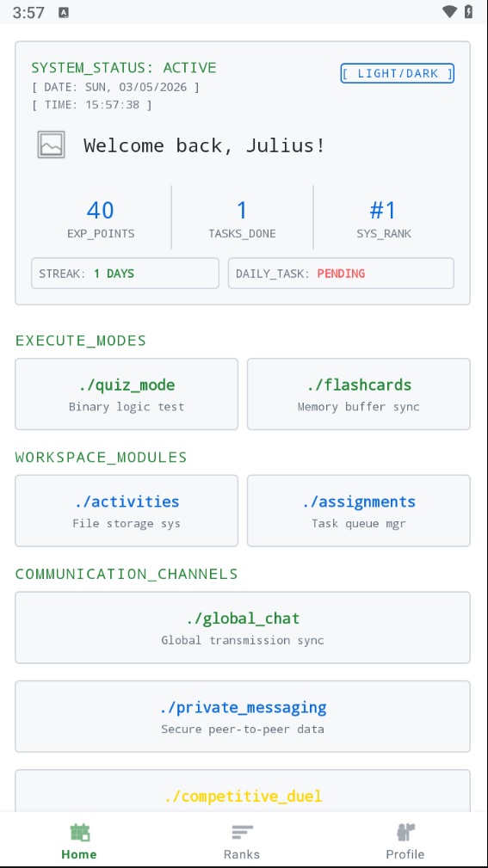This screenshot has width=488, height=868.
Task: Click the File storage sys subtitle
Action: (127, 524)
